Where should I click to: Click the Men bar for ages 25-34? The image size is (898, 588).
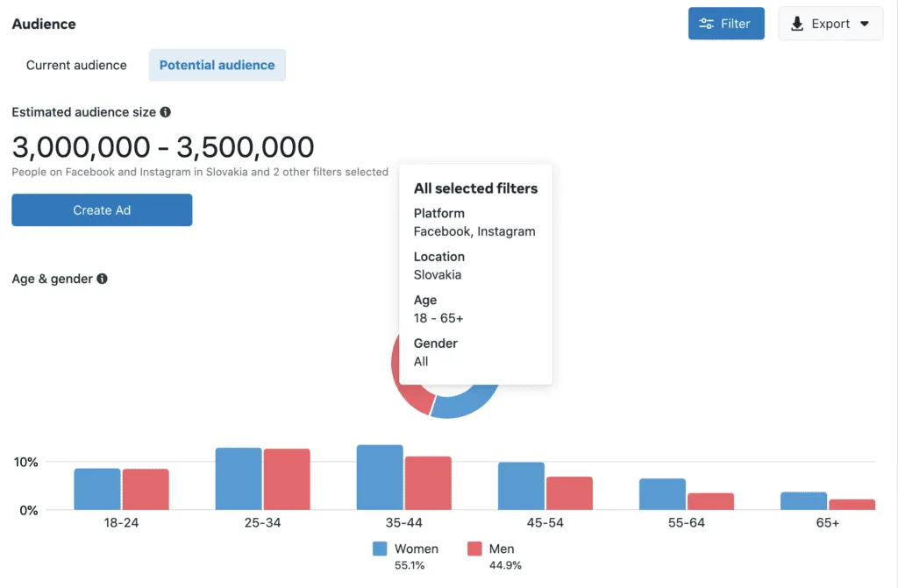tap(287, 479)
